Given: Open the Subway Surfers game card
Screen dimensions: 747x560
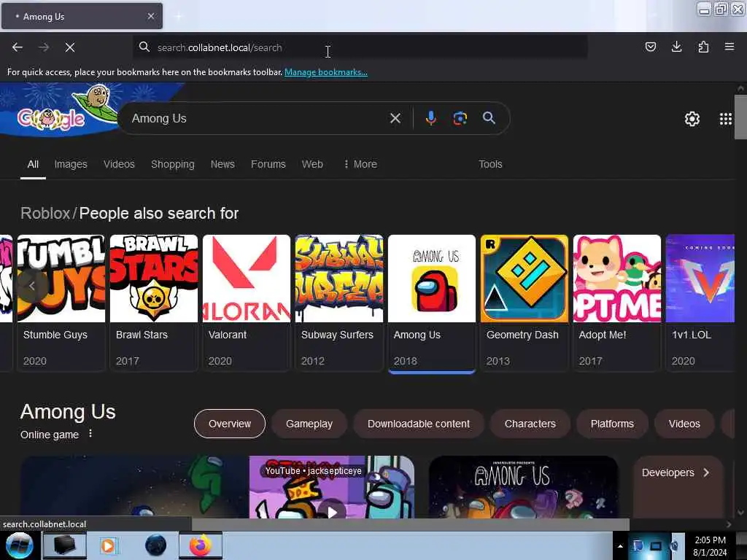Looking at the screenshot, I should click(x=339, y=303).
